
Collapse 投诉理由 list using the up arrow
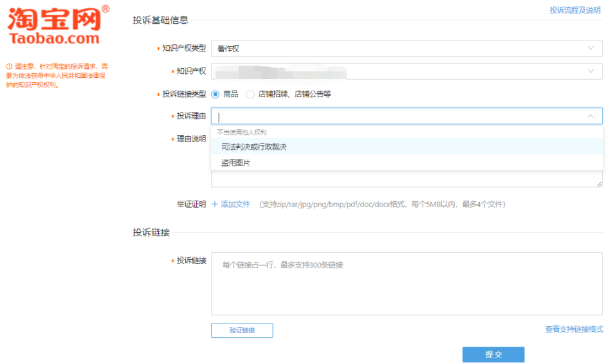coord(590,116)
